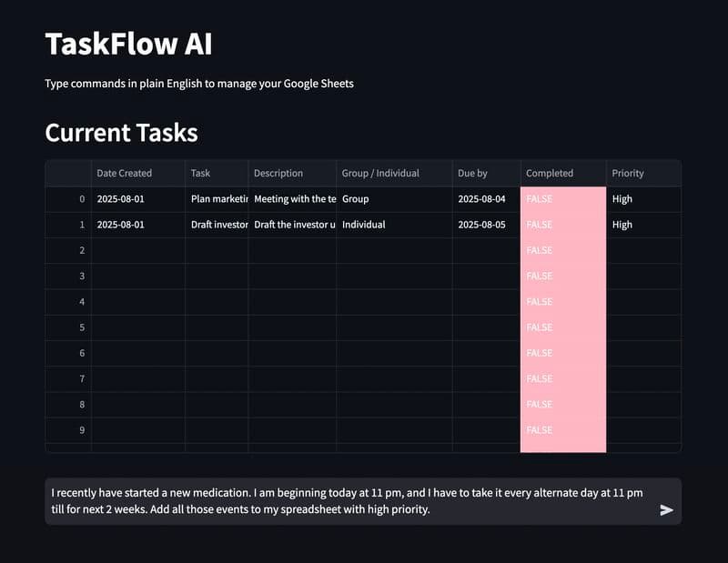Click the send arrow icon
The image size is (728, 563).
pyautogui.click(x=666, y=510)
